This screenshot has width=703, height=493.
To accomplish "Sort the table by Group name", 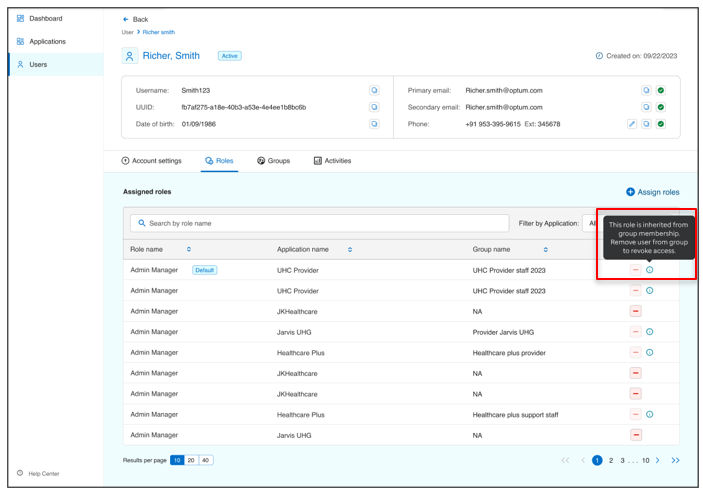I will pyautogui.click(x=546, y=250).
